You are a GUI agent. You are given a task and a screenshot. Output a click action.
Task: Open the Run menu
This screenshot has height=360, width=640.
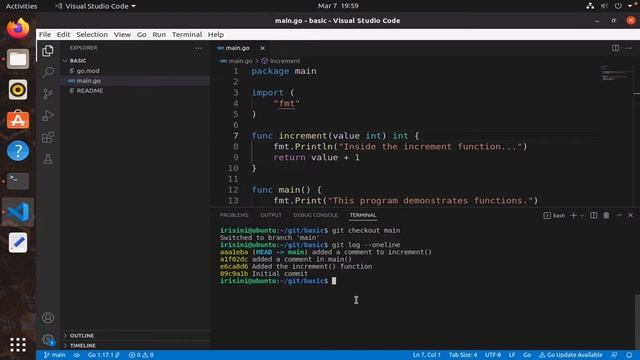pos(159,34)
